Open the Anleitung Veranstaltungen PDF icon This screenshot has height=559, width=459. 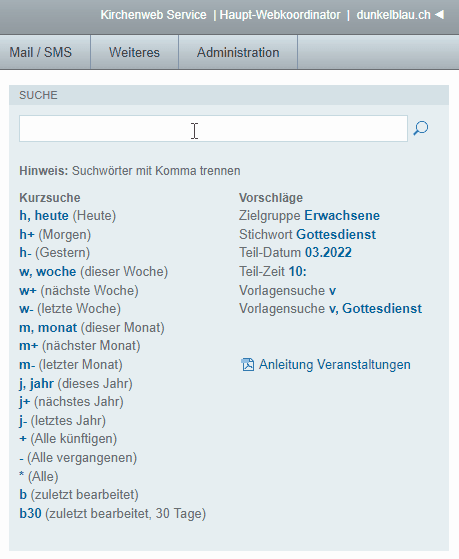(x=248, y=365)
